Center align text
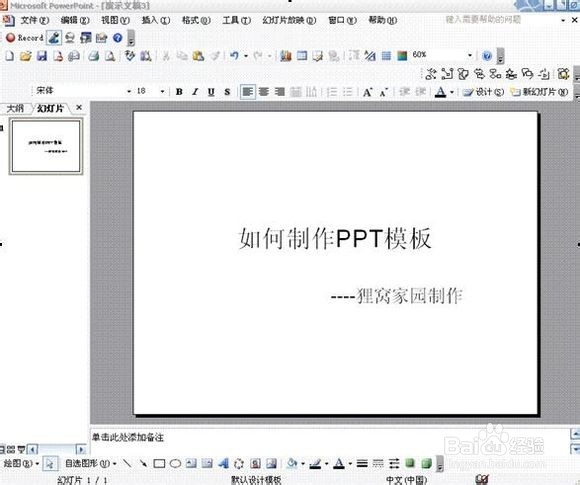 (x=264, y=92)
